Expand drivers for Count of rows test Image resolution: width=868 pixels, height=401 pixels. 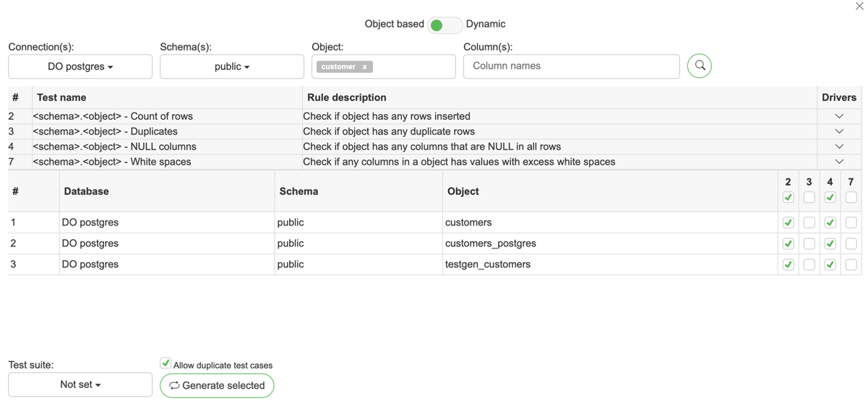click(x=838, y=116)
